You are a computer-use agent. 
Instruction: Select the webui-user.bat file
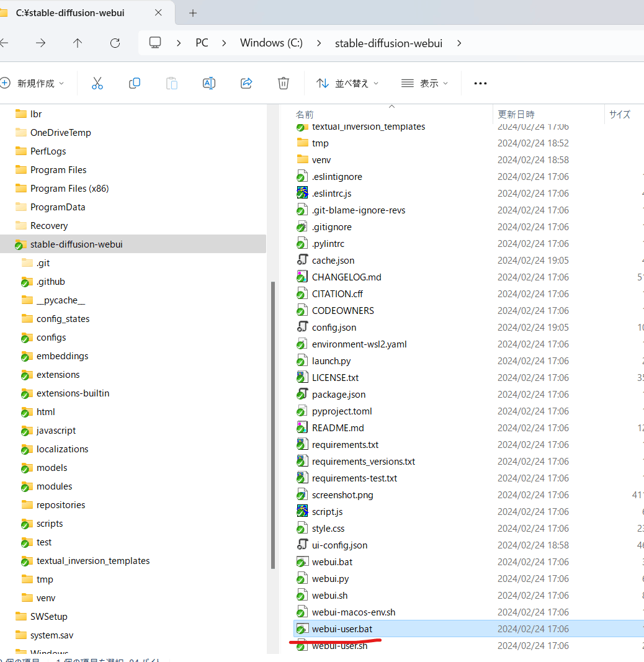click(x=468, y=628)
